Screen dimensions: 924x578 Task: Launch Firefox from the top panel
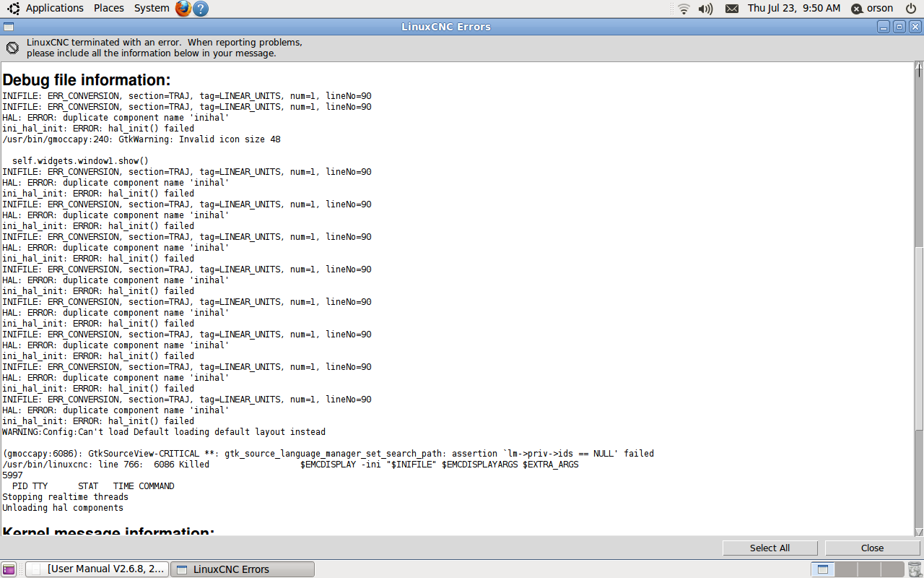tap(183, 9)
